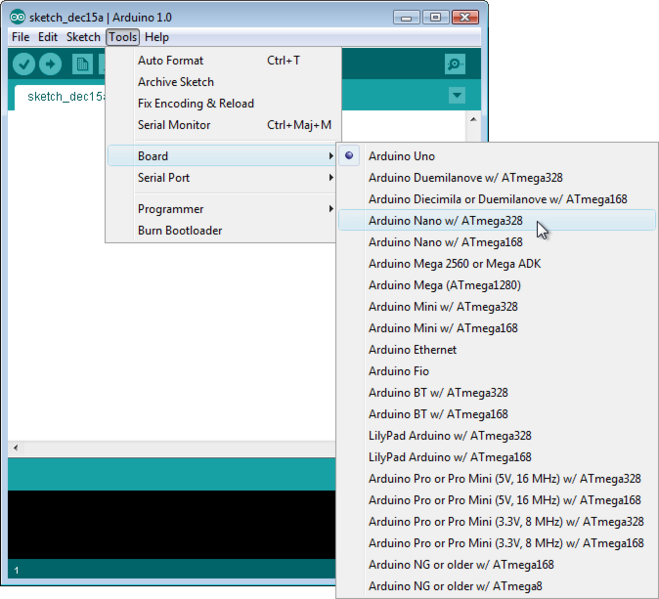This screenshot has width=659, height=599.
Task: Select Arduino BT w/ ATmega168
Action: [497, 414]
